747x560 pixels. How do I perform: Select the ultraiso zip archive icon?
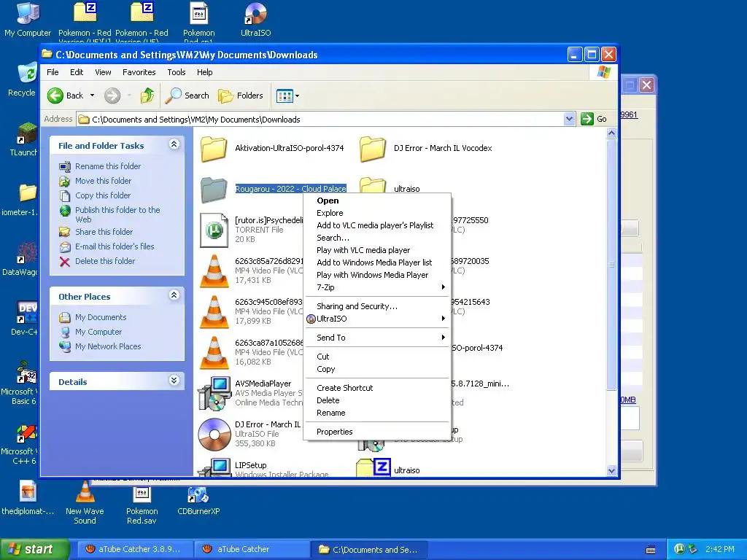click(373, 467)
